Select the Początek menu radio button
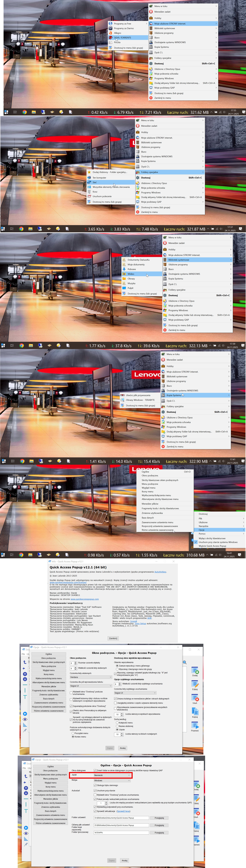 pos(73,733)
